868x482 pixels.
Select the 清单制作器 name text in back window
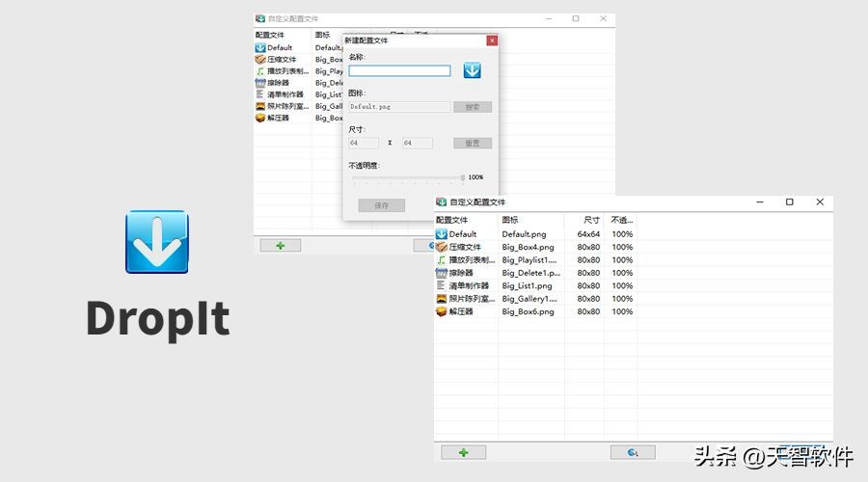(x=285, y=94)
